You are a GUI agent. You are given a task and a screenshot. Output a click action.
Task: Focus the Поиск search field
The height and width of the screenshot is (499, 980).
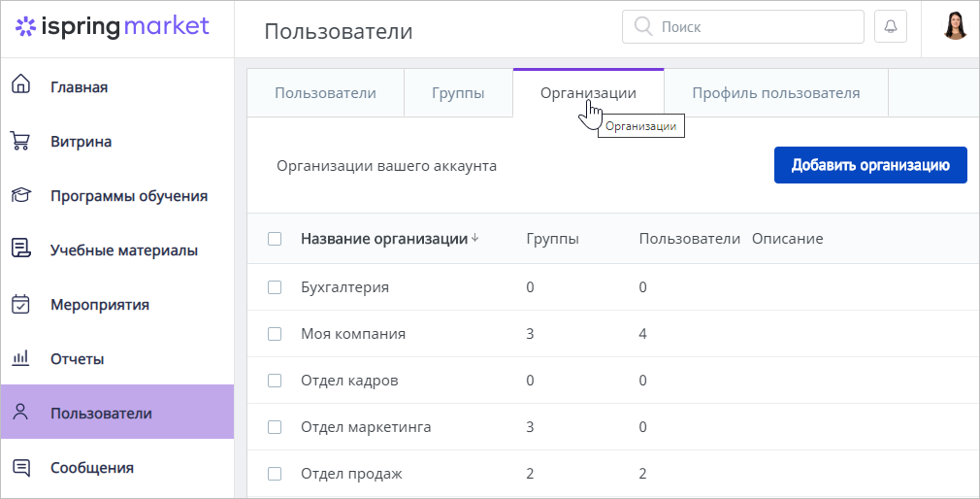(742, 26)
